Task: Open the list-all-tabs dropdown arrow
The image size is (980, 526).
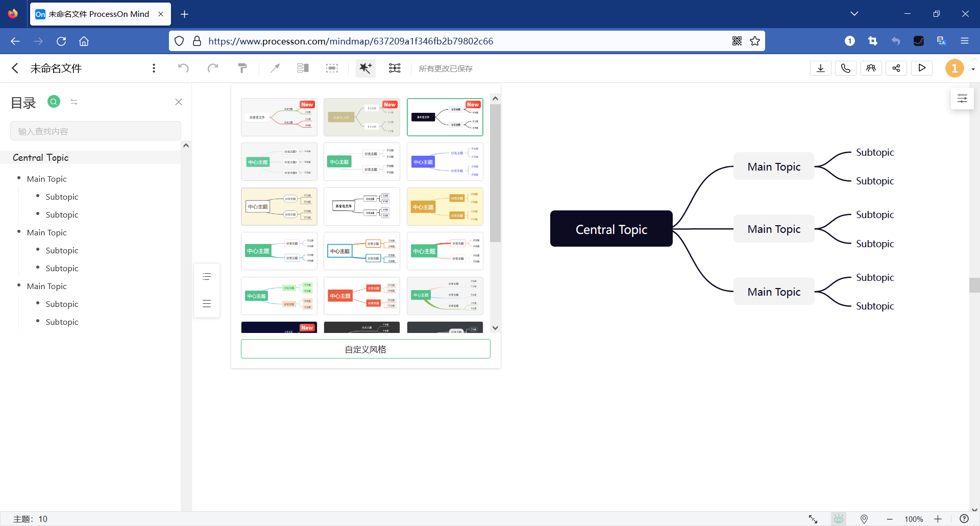Action: [x=854, y=14]
